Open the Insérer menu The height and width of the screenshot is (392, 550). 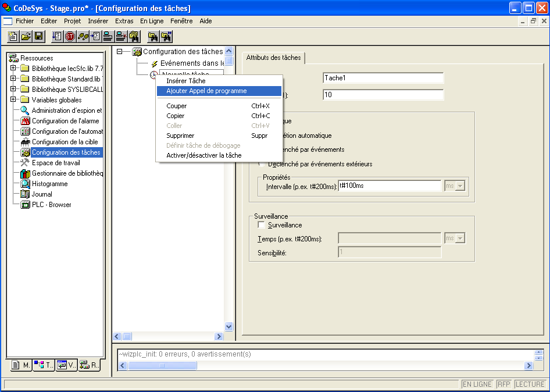click(98, 21)
